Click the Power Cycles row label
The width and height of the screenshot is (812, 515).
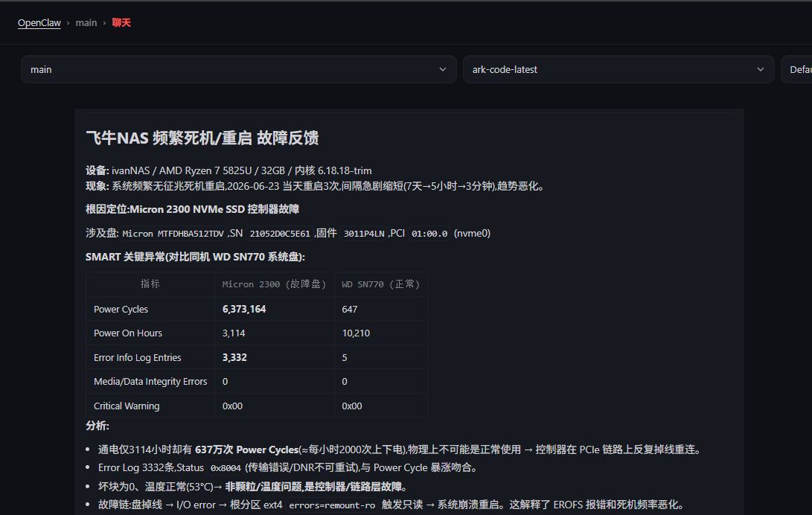click(121, 309)
